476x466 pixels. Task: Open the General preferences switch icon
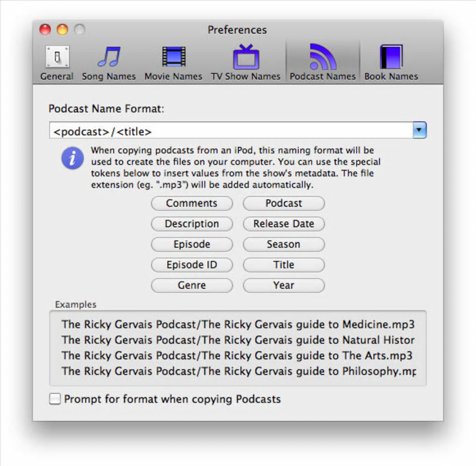pyautogui.click(x=57, y=57)
